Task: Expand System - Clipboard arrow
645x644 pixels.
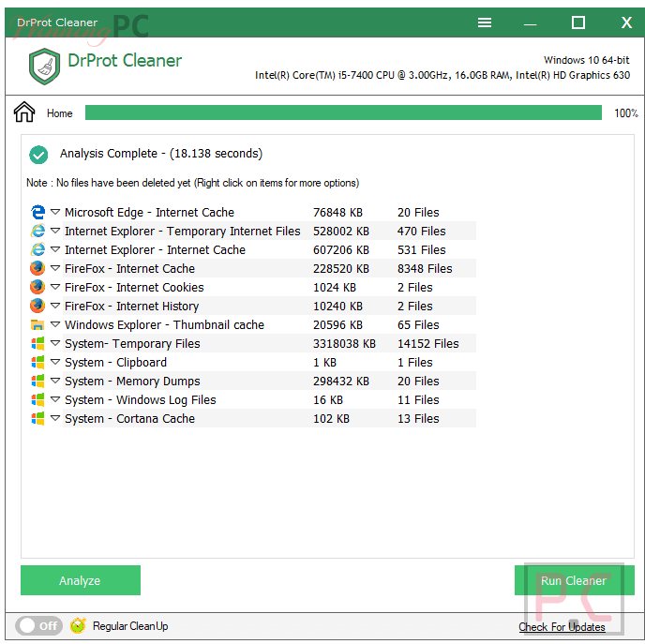Action: (x=55, y=362)
